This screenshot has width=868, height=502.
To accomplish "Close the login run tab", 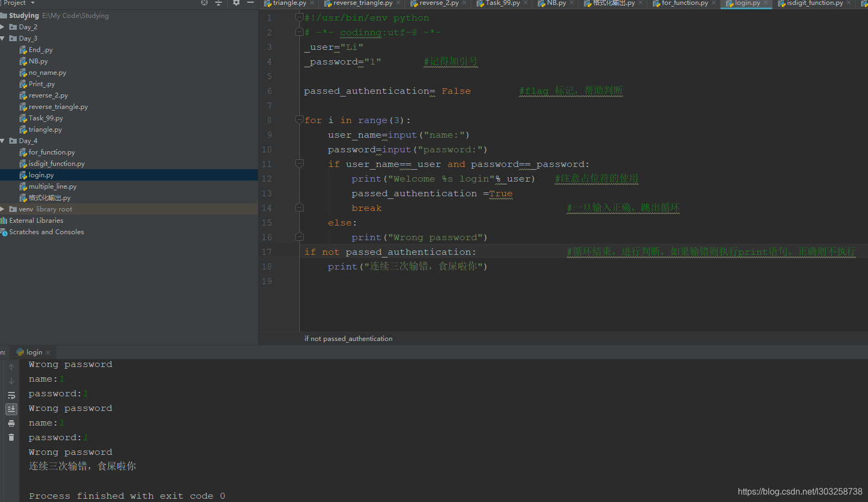I will pos(48,352).
